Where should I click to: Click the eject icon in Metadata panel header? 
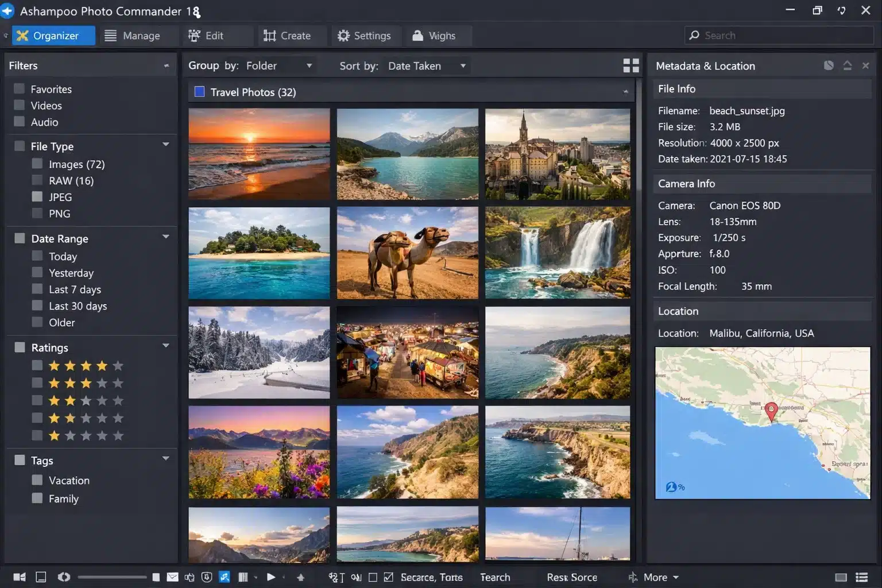pos(848,65)
